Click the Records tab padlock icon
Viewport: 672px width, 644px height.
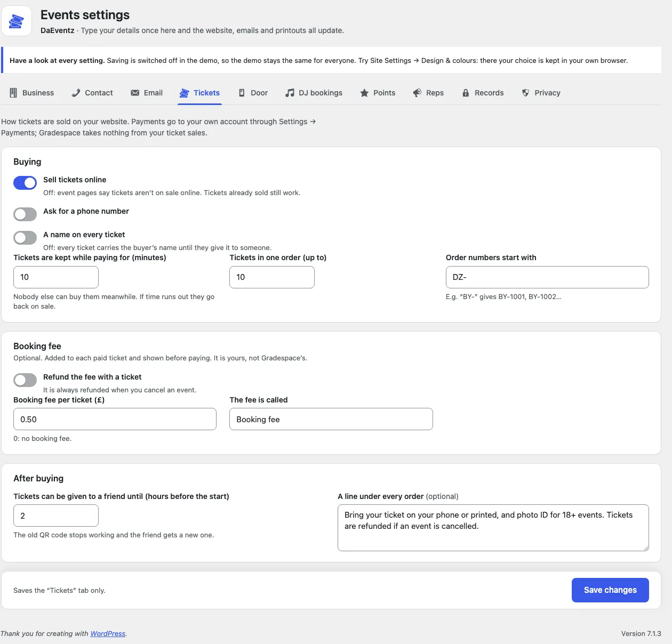pyautogui.click(x=466, y=93)
